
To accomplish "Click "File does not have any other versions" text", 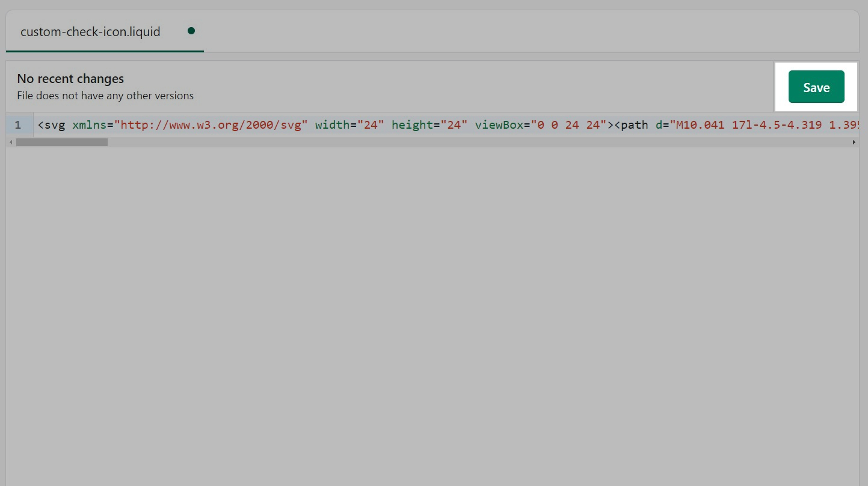I will click(105, 96).
